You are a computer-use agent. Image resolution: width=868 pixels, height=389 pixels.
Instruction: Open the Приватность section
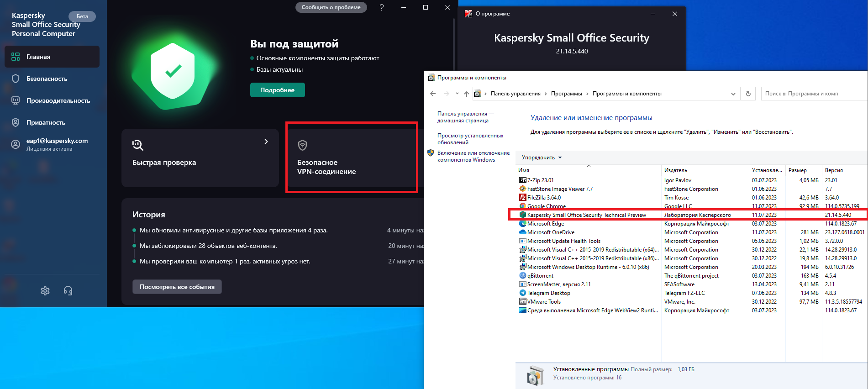coord(52,122)
